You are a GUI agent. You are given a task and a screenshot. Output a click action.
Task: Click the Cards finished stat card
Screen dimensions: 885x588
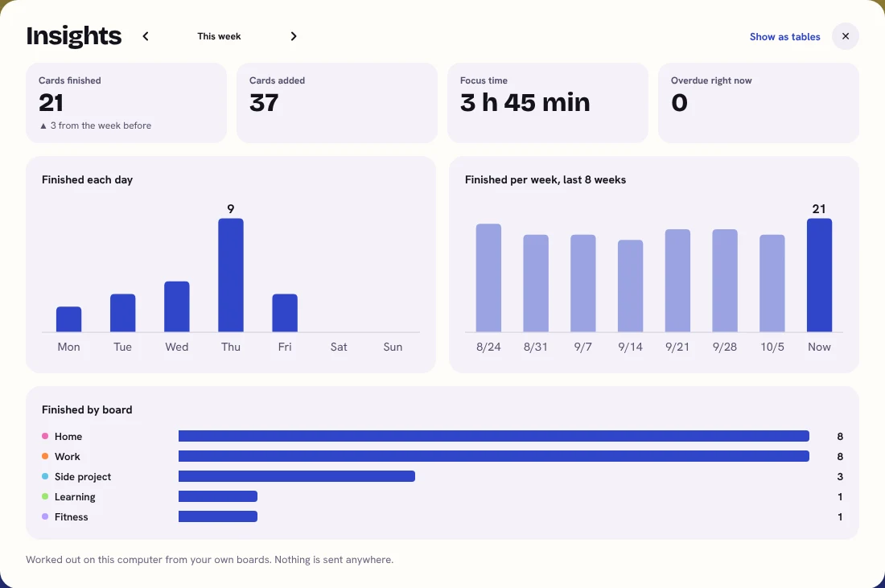tap(126, 103)
